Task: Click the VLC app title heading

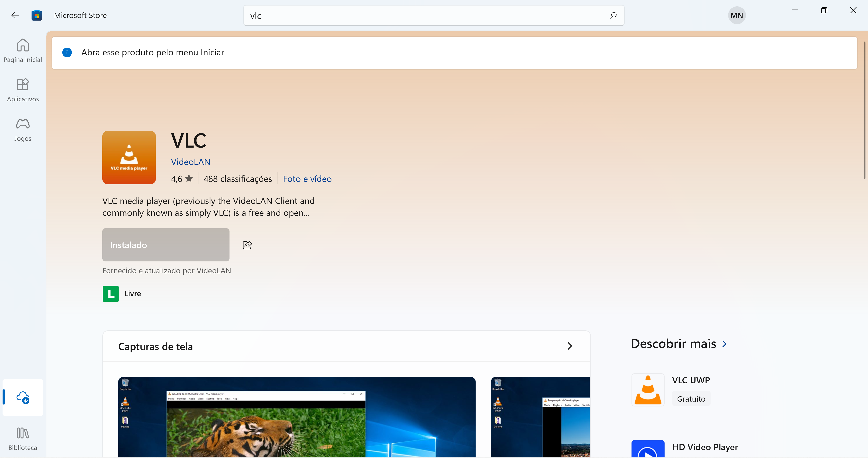Action: [189, 140]
